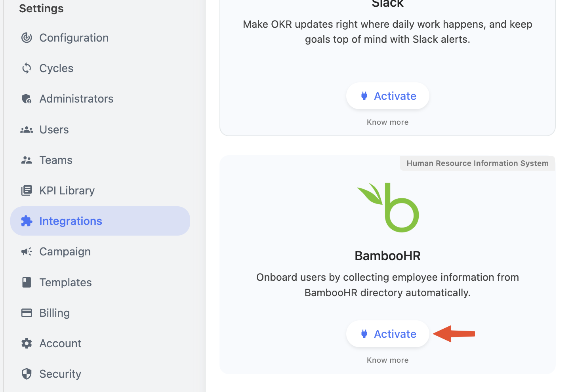Screen dimensions: 572x392
Task: Open the Users menu item
Action: [x=100, y=129]
